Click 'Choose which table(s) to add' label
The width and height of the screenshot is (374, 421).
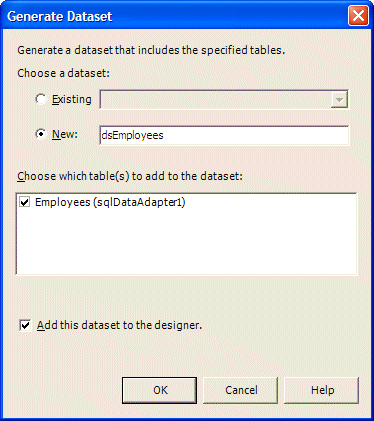point(130,176)
